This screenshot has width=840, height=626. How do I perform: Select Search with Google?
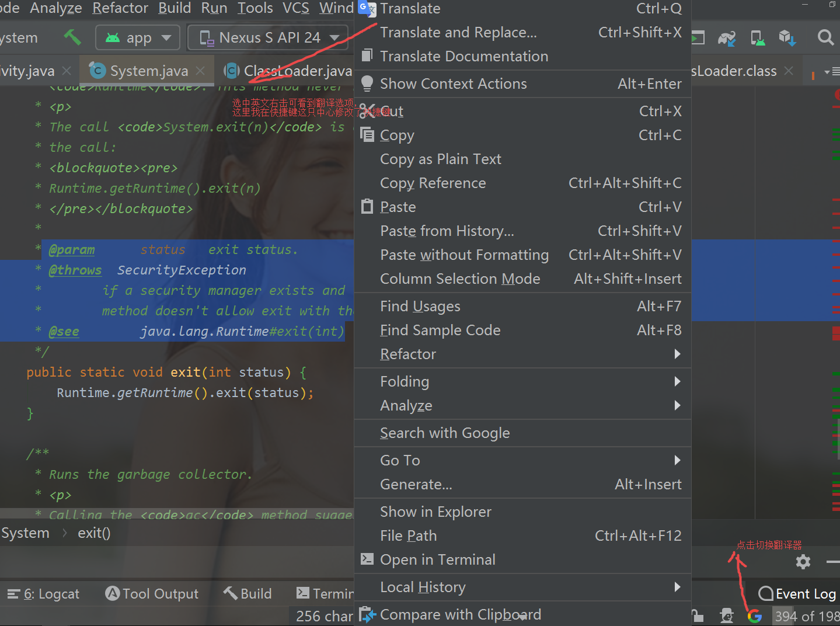click(522, 433)
